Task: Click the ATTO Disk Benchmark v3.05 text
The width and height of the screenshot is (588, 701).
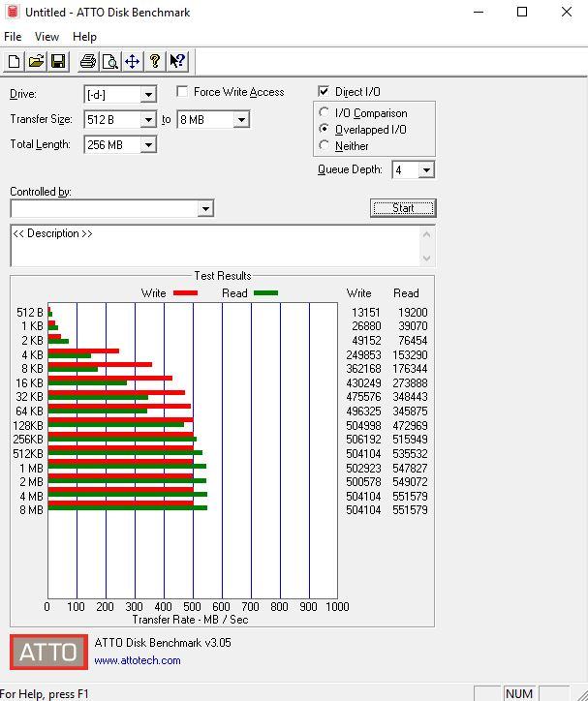Action: (163, 643)
